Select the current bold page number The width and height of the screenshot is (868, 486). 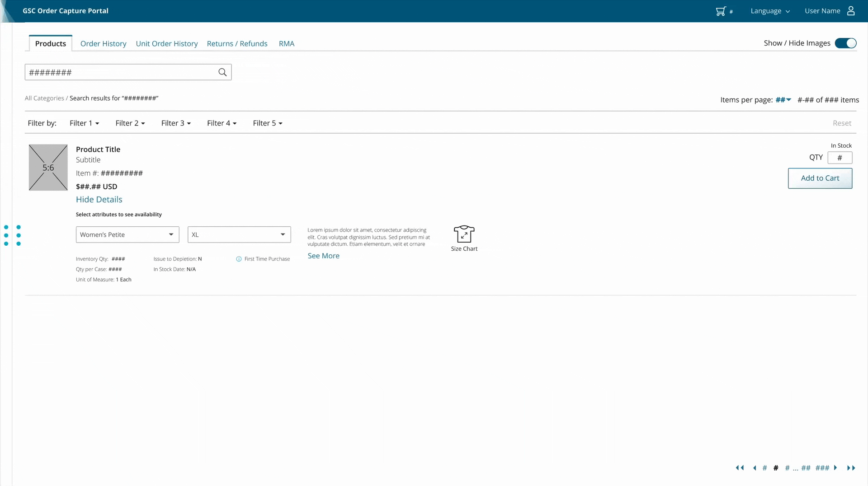pos(776,468)
